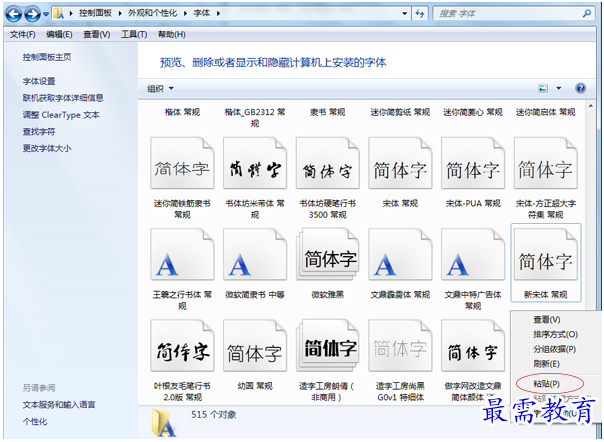Open the 编辑(E) menu

(x=59, y=34)
